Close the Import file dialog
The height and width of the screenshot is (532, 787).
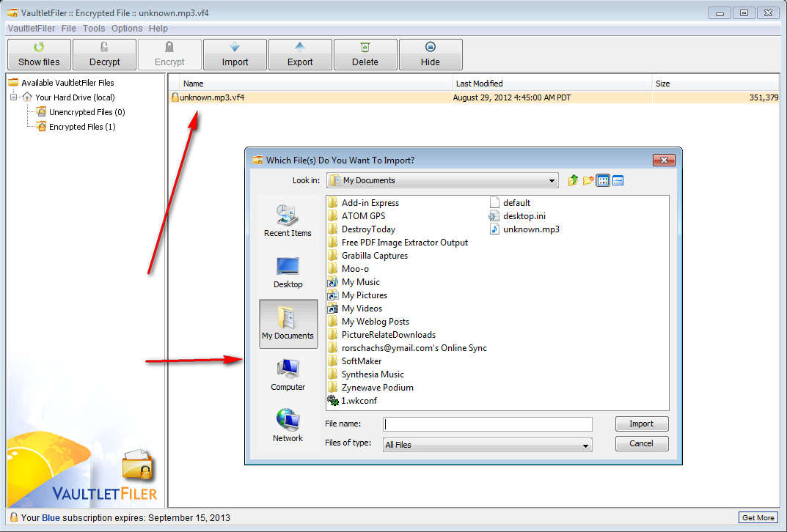point(664,160)
